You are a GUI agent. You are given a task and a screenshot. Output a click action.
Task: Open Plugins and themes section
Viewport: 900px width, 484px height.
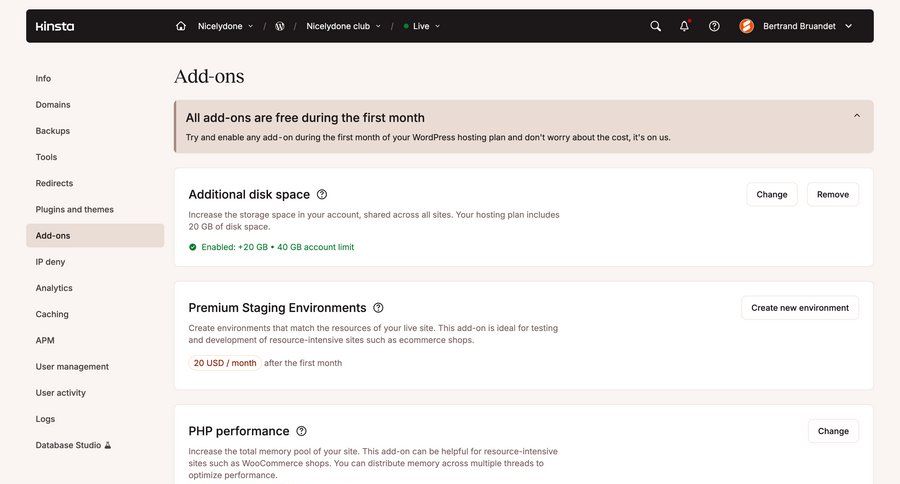(x=95, y=210)
